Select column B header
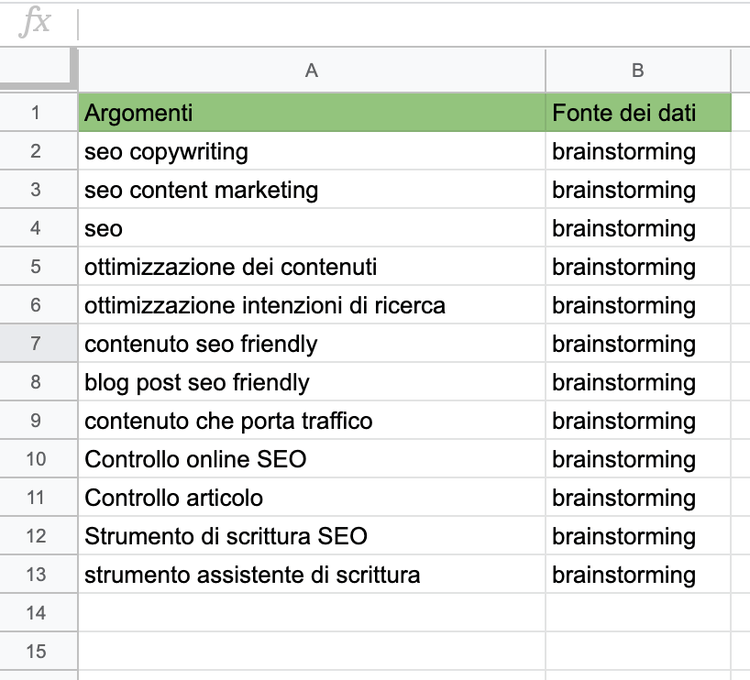The width and height of the screenshot is (750, 680). [x=638, y=70]
